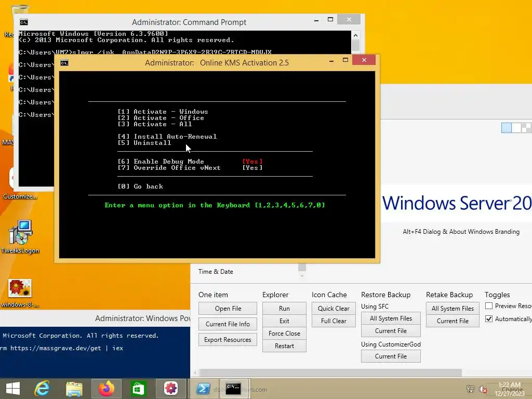This screenshot has width=532, height=399.
Task: Restore Current File using CustomizerGod
Action: [391, 356]
